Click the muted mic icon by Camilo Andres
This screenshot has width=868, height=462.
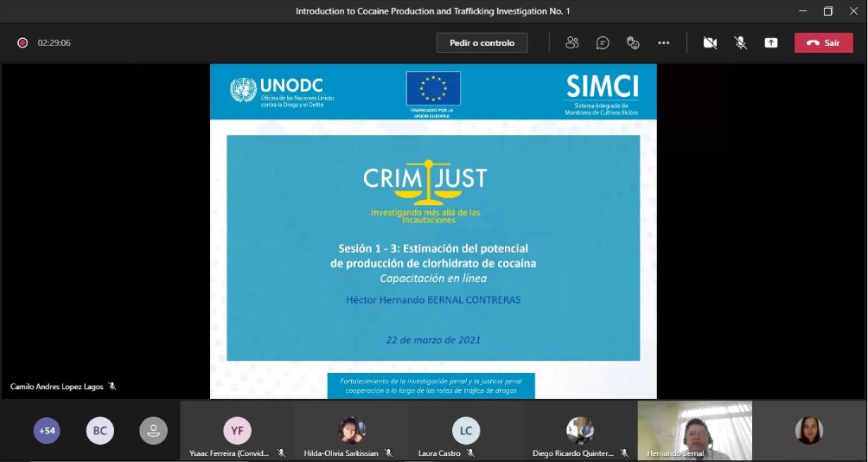point(112,386)
